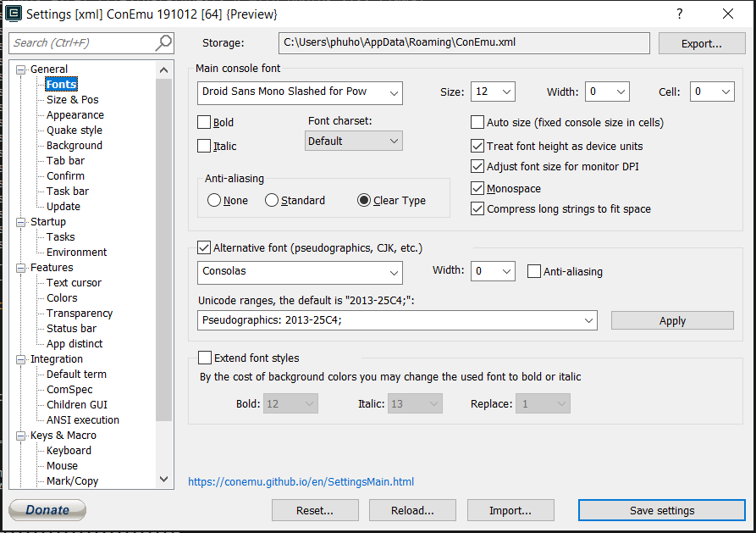Open the SettingsMain documentation link
This screenshot has width=756, height=533.
pos(301,481)
